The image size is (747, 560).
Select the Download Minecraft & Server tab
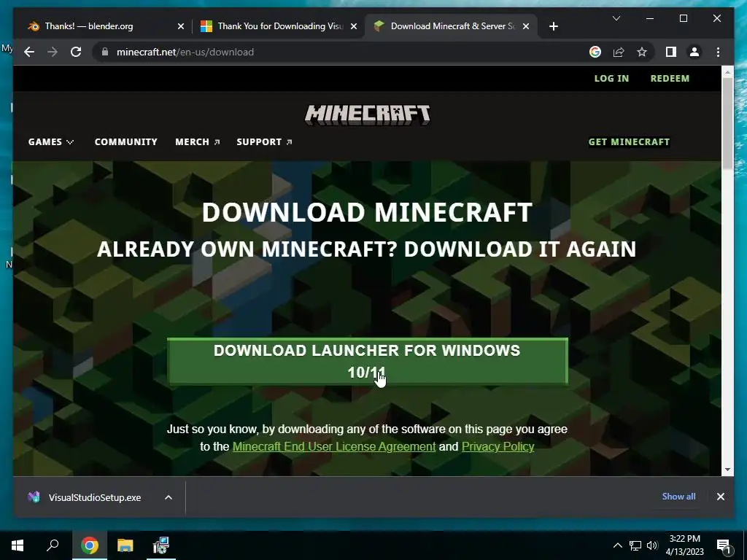tap(451, 26)
